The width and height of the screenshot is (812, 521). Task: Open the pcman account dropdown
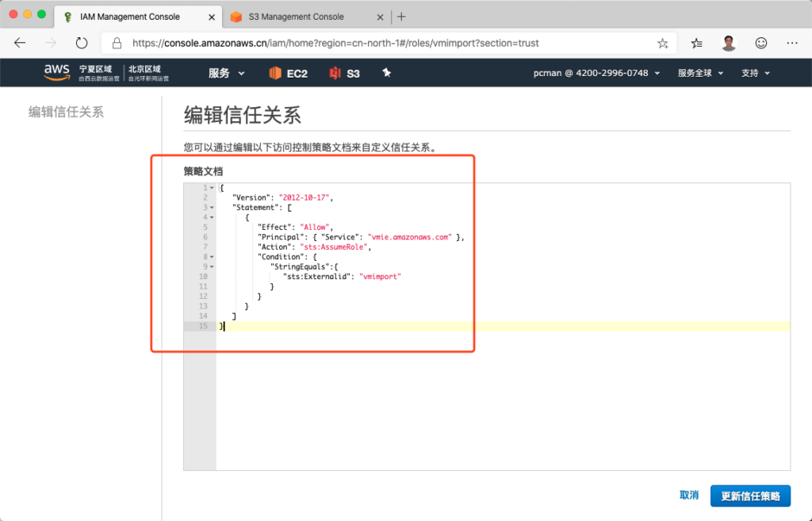click(596, 73)
